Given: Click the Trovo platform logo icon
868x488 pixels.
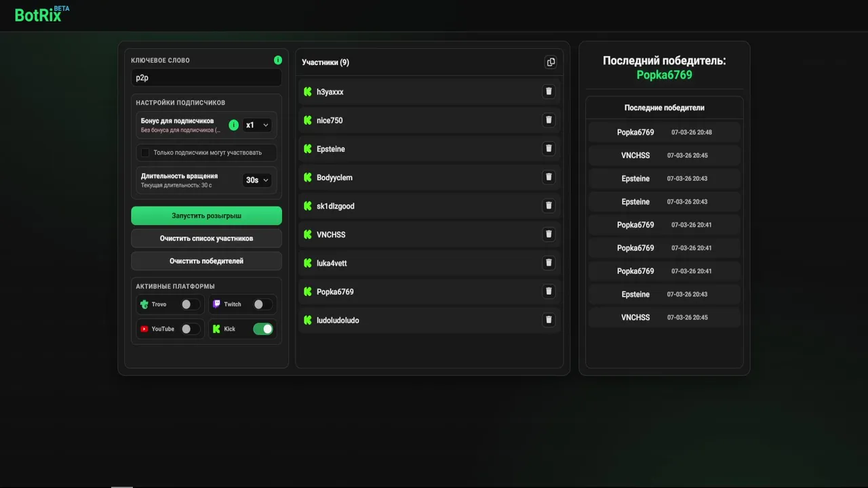Looking at the screenshot, I should tap(144, 304).
